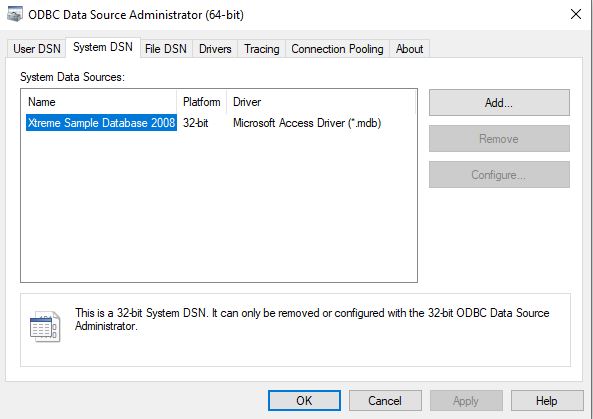Click the Remove button

click(499, 139)
